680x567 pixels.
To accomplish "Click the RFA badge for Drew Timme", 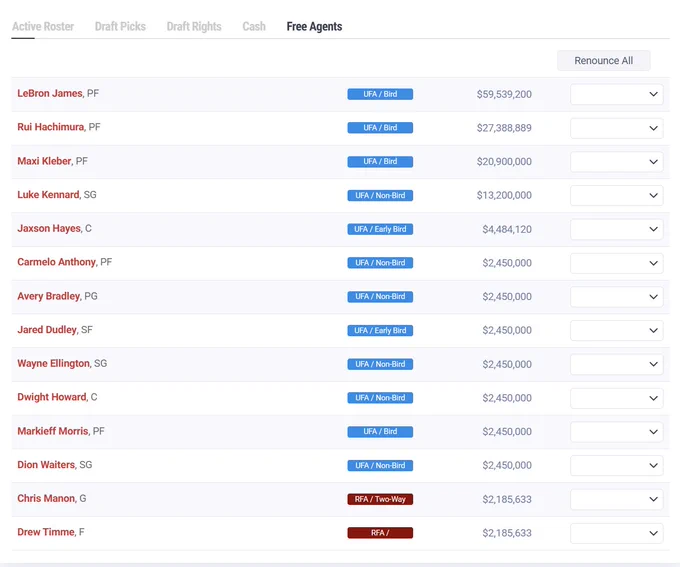I will [x=380, y=533].
